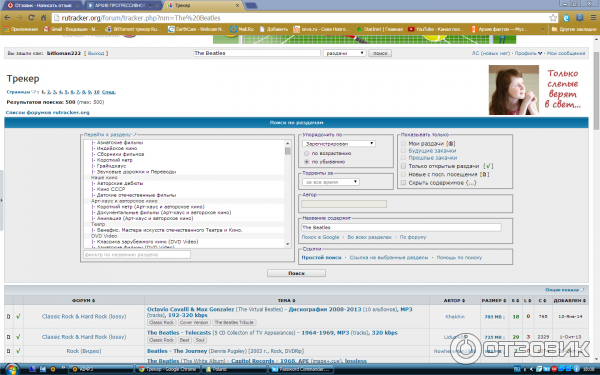Open the top search category dropdown
This screenshot has width=600, height=375.
344,53
